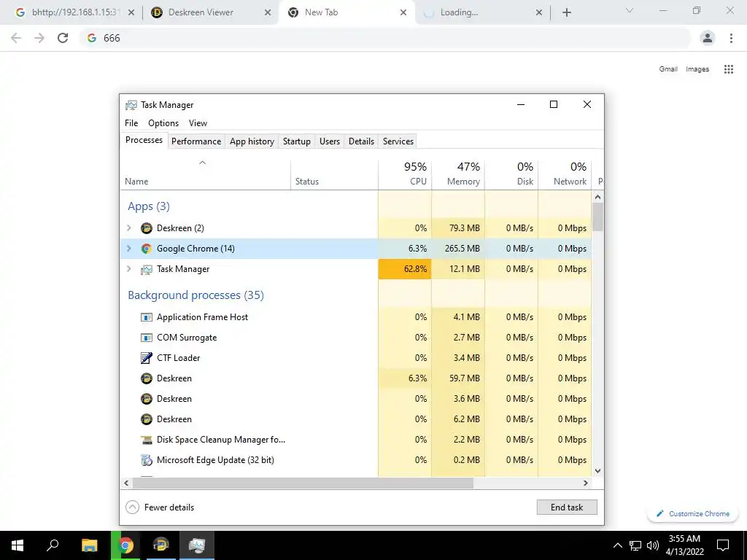Open File Explorer from taskbar

[x=89, y=545]
